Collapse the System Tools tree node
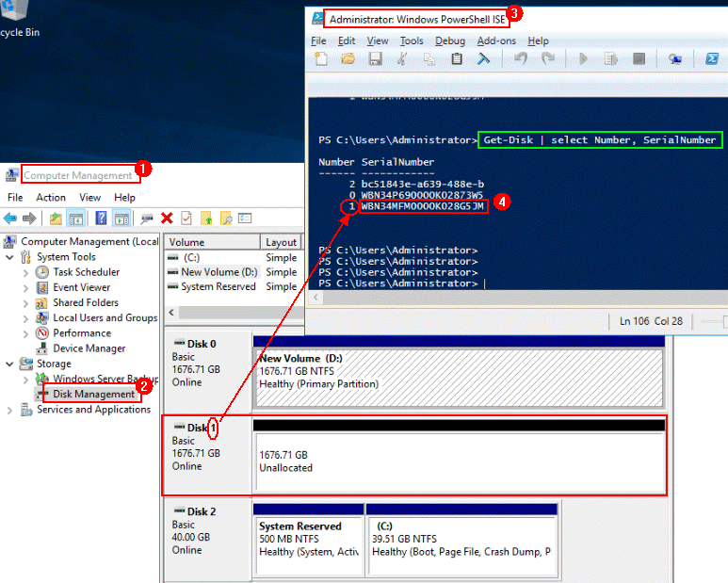Screen dimensions: 728x583 (x=9, y=257)
